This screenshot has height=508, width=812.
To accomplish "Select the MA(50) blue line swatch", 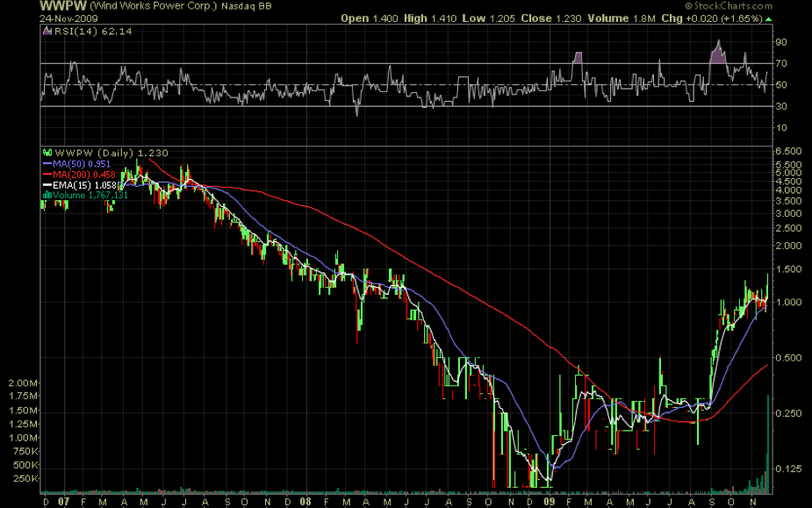I will coord(47,164).
